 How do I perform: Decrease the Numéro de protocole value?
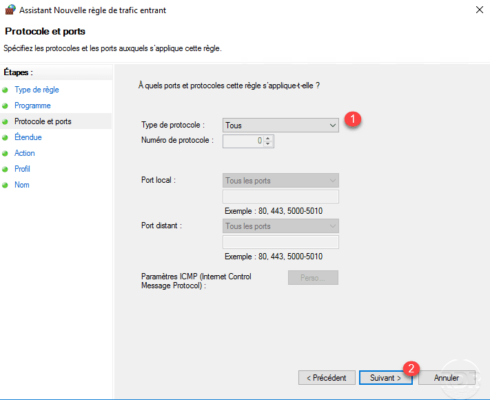click(x=268, y=144)
